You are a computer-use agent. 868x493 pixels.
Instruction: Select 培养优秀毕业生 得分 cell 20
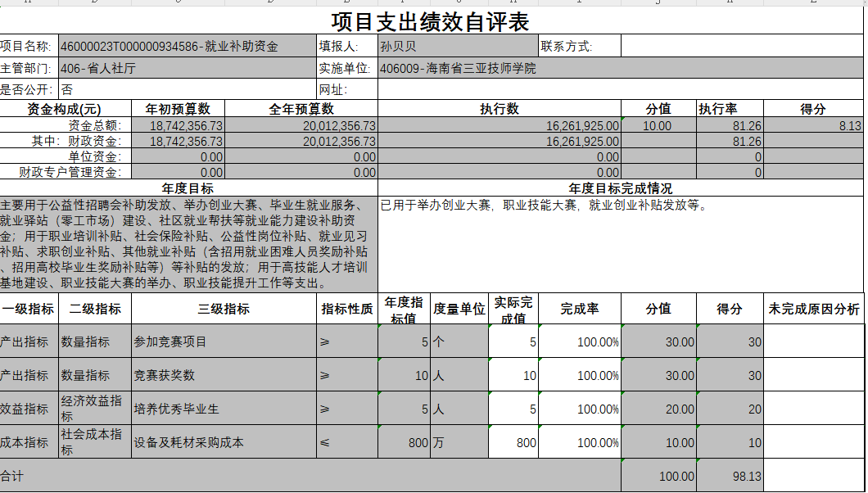730,409
